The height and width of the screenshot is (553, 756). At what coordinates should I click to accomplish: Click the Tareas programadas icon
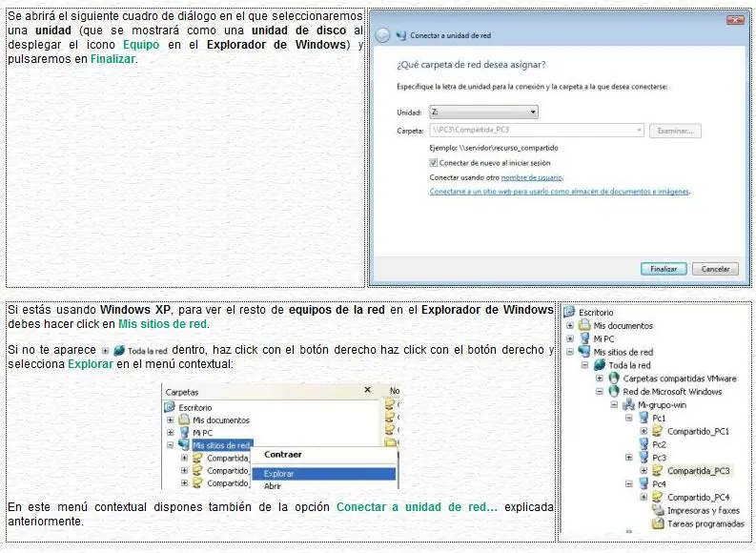tap(658, 522)
